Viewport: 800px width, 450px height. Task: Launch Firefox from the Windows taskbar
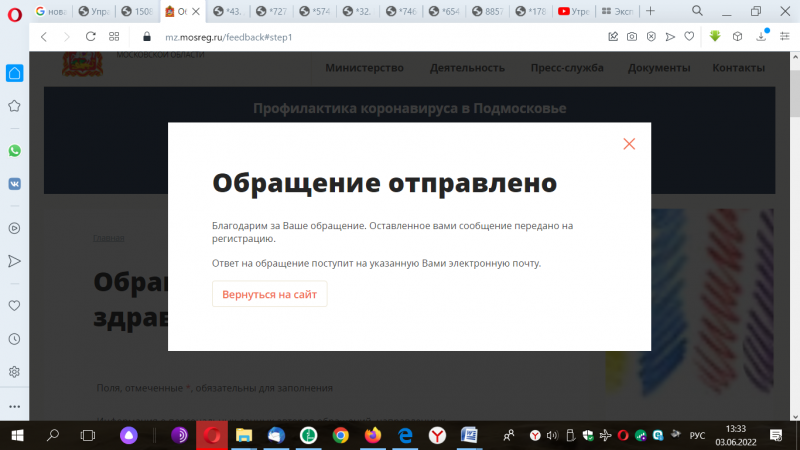pyautogui.click(x=373, y=435)
